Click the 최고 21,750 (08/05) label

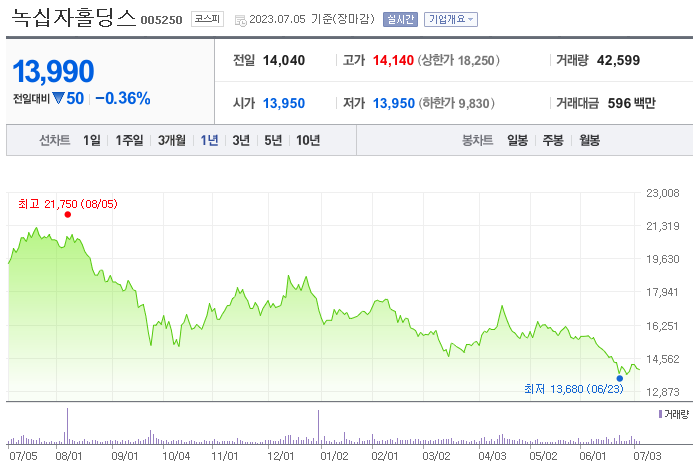(x=68, y=204)
